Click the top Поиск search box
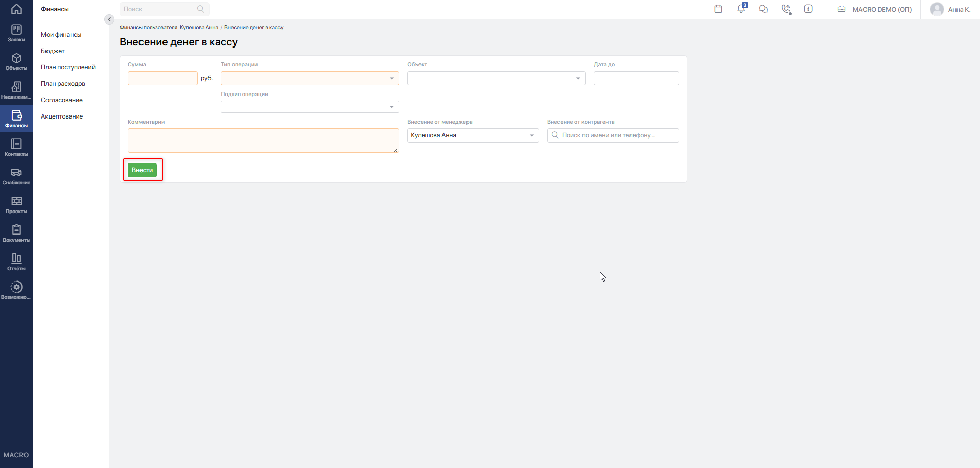The height and width of the screenshot is (468, 980). pos(165,9)
